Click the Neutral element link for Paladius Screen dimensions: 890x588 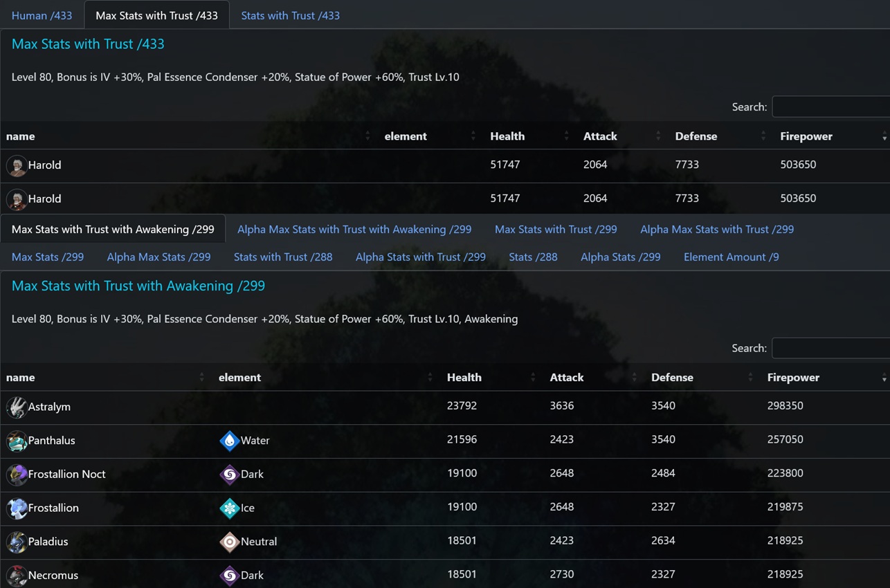[259, 542]
